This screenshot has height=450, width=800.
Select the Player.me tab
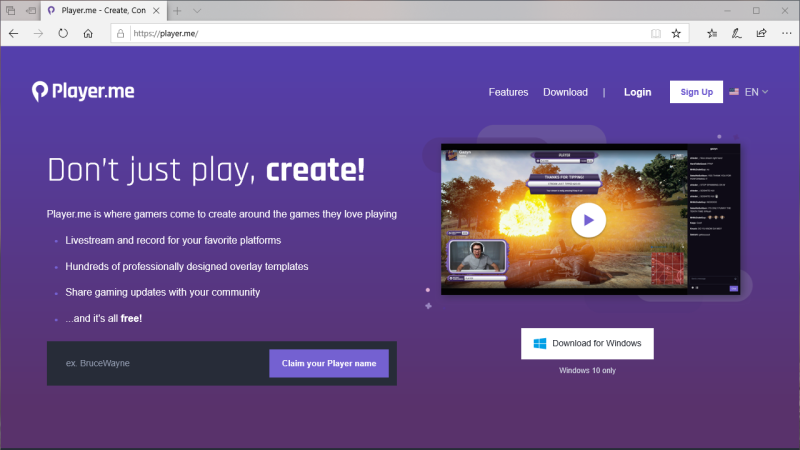click(x=104, y=11)
